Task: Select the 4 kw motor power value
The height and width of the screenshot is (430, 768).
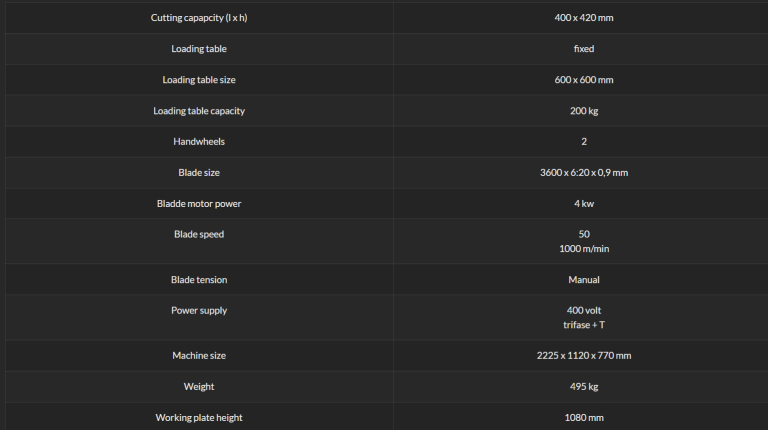Action: (584, 204)
